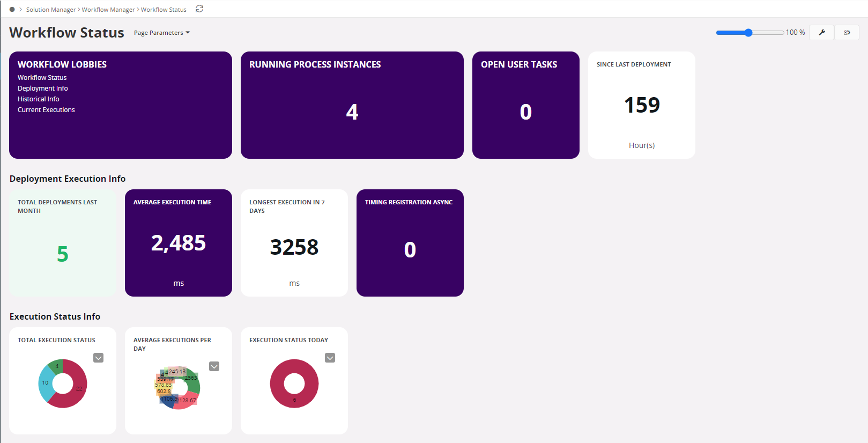Click the 100 % zoom label
Image resolution: width=868 pixels, height=443 pixels.
[795, 33]
